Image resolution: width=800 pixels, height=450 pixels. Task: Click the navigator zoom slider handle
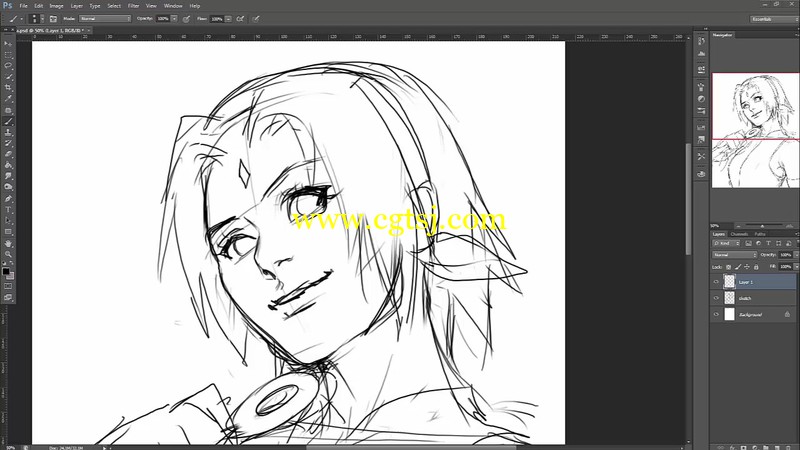point(763,226)
